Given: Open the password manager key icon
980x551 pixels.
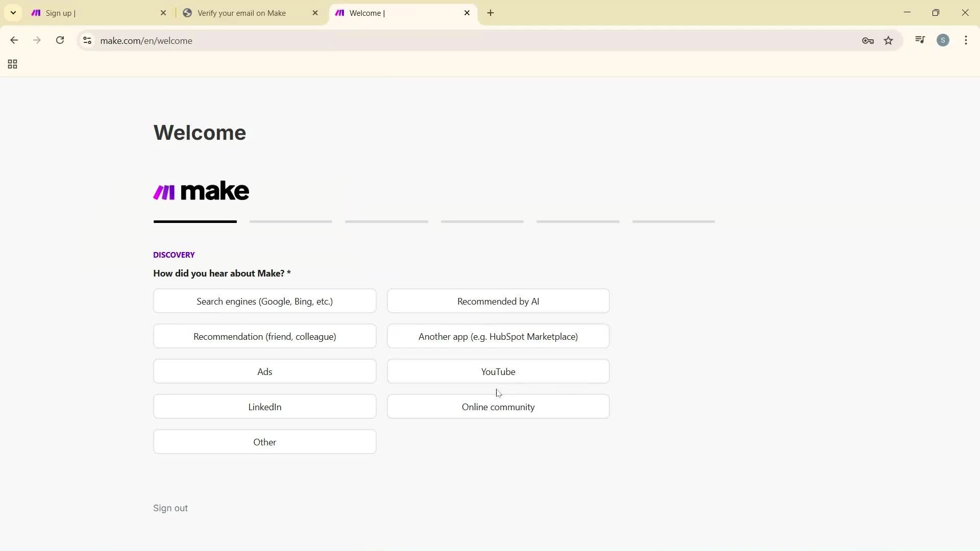Looking at the screenshot, I should (x=868, y=40).
